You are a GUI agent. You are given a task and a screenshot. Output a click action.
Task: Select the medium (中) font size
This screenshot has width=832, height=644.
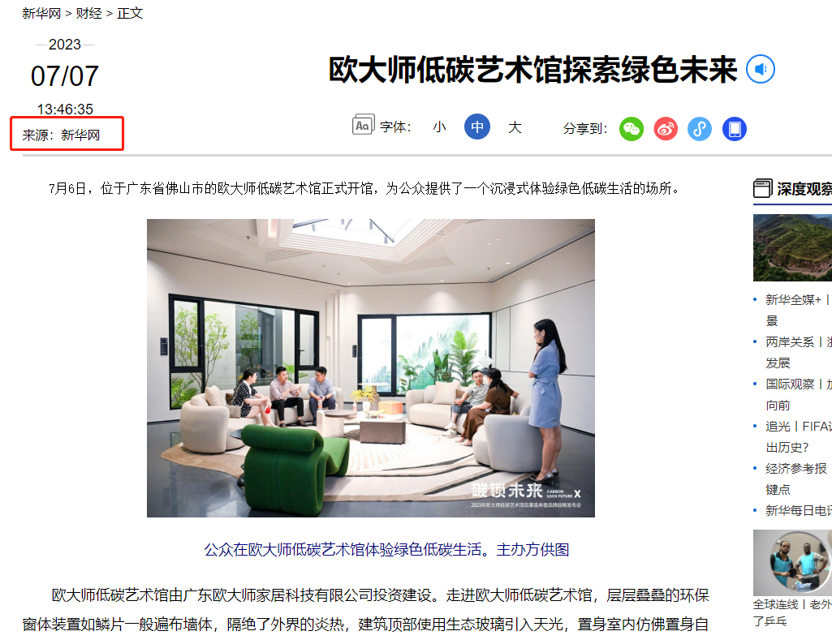477,127
